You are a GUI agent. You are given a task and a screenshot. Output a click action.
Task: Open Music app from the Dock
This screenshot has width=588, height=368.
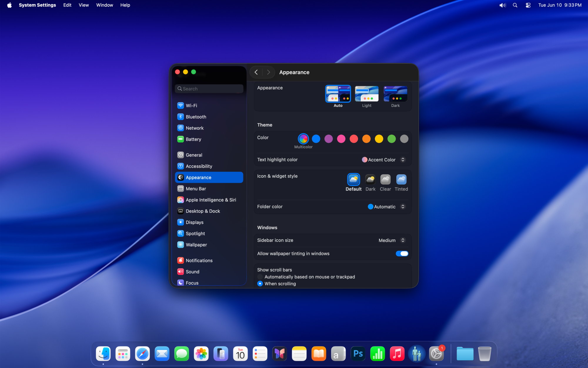click(x=397, y=354)
